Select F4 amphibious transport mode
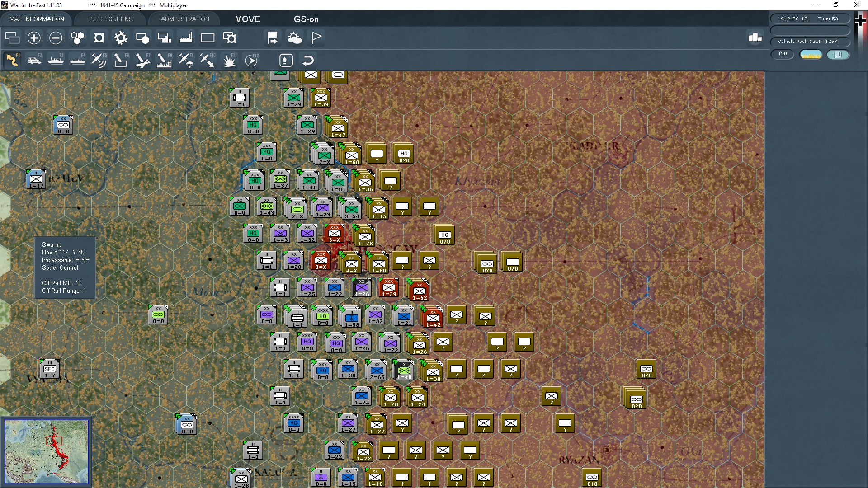 [77, 60]
